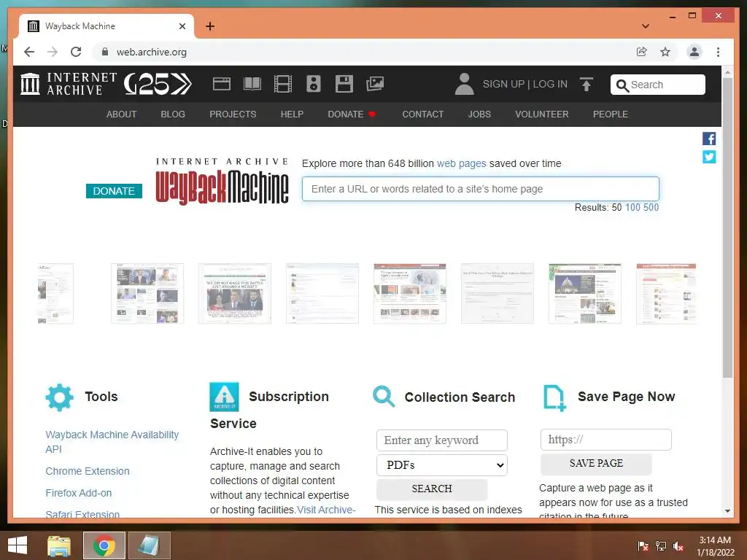
Task: Go back in browser history
Action: [29, 52]
